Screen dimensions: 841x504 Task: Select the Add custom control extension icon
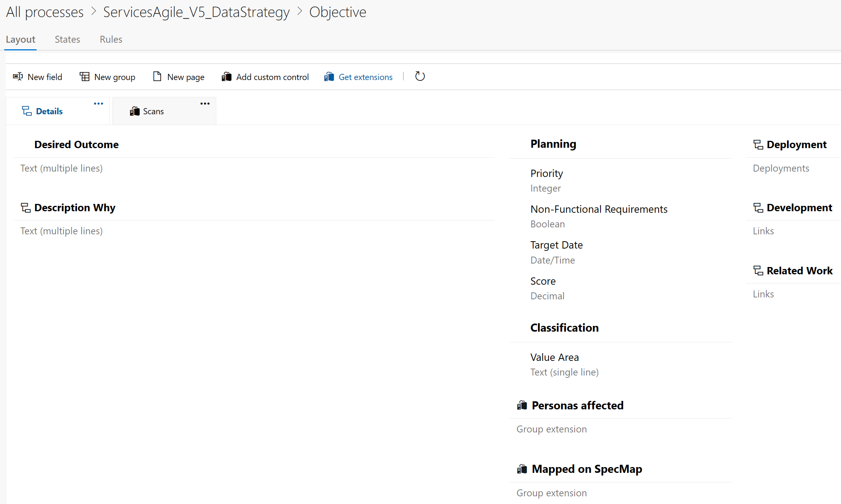pyautogui.click(x=227, y=77)
